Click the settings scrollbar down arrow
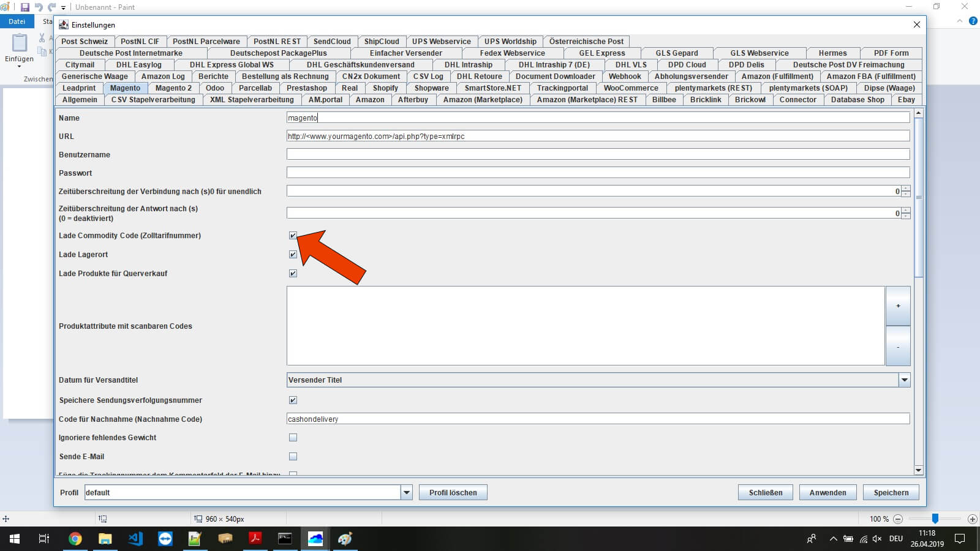The height and width of the screenshot is (551, 980). [918, 470]
